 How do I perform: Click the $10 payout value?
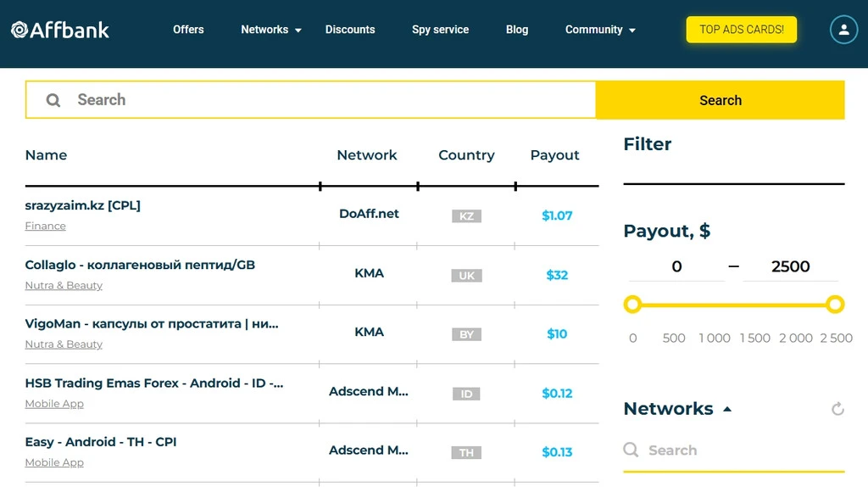(557, 333)
